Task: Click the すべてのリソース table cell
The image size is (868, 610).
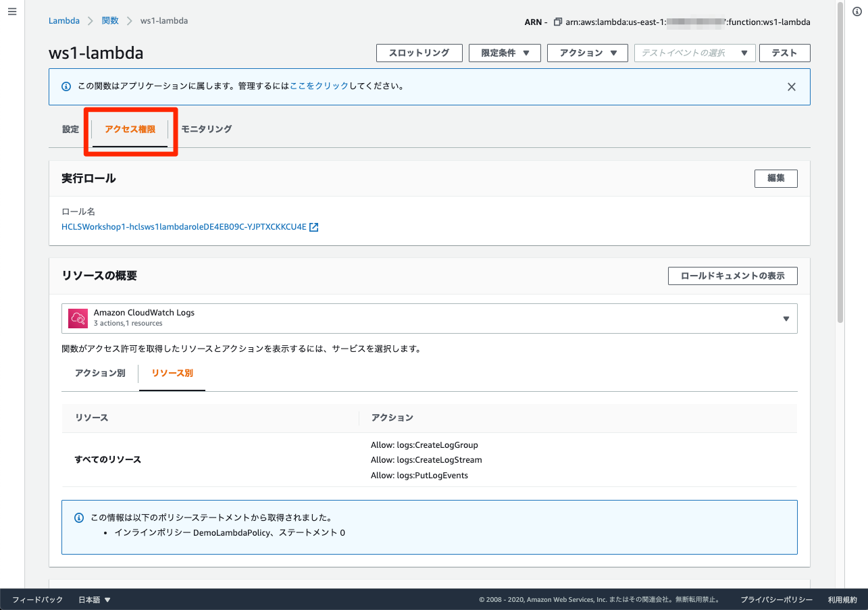Action: 108,459
